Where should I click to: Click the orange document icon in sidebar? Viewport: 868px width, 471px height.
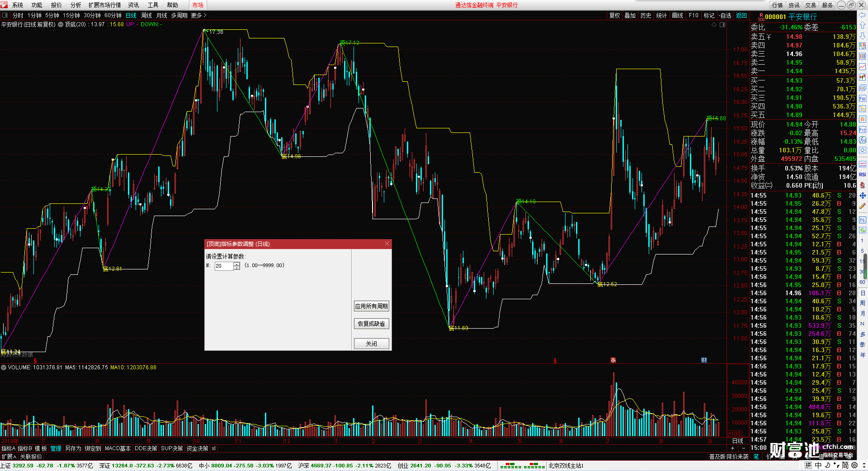coord(863,118)
